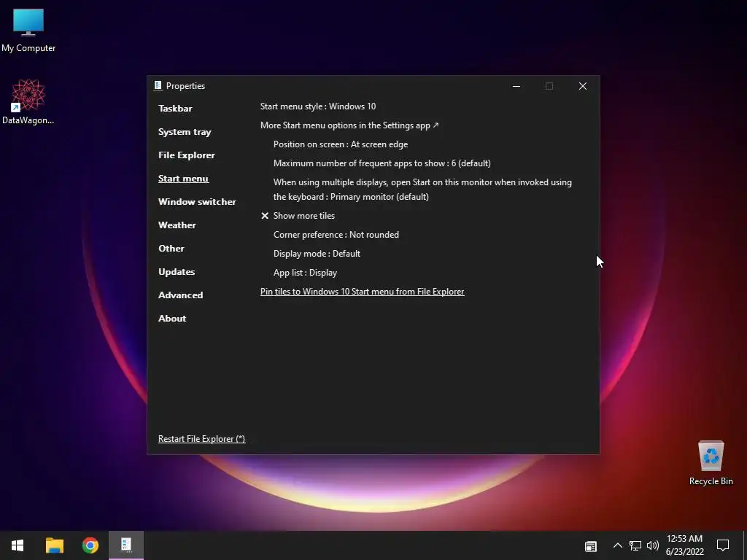747x560 pixels.
Task: Open the Action Center notifications icon
Action: pyautogui.click(x=723, y=545)
